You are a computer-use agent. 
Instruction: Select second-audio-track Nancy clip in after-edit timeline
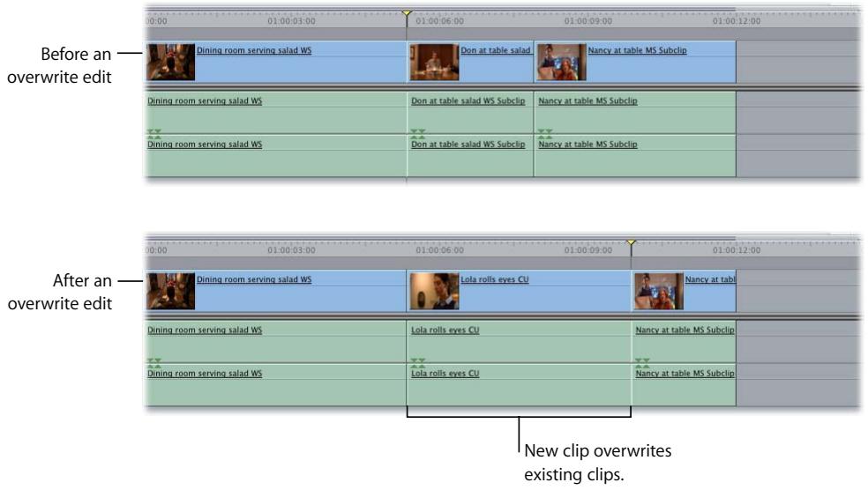(685, 385)
